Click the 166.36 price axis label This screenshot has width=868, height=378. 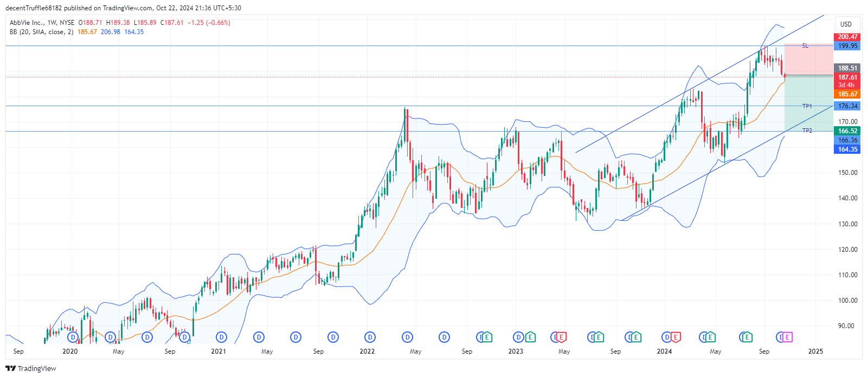[847, 140]
